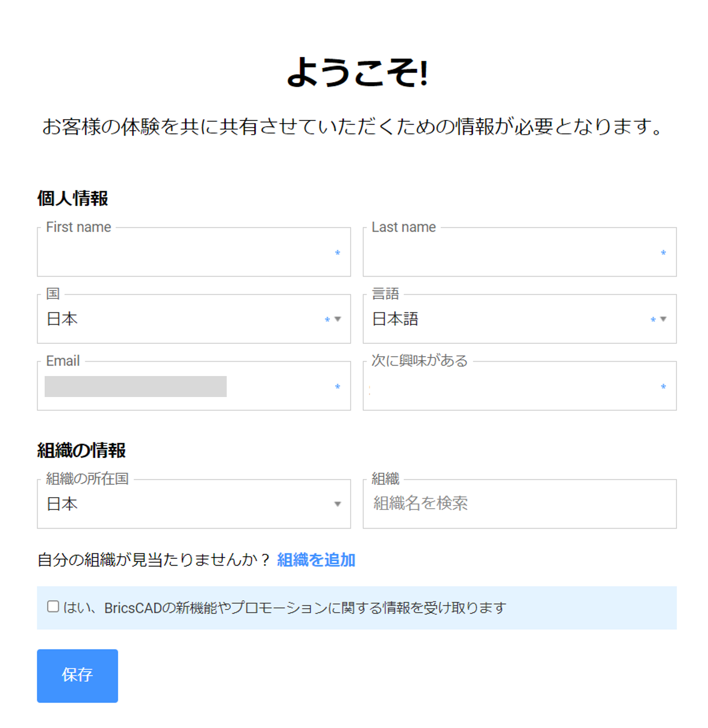Click the 組織を追加 link
This screenshot has width=708, height=728.
click(x=316, y=560)
